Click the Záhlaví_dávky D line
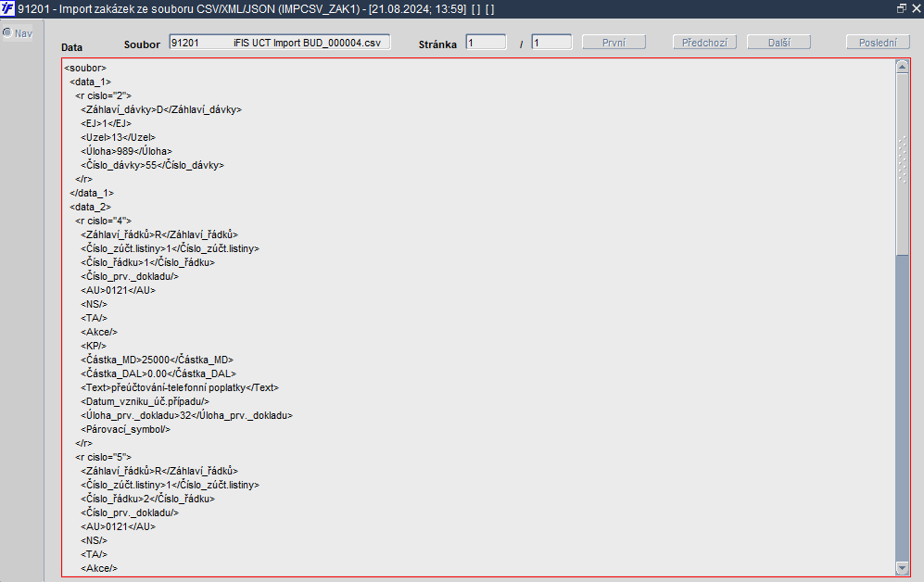 [x=161, y=109]
